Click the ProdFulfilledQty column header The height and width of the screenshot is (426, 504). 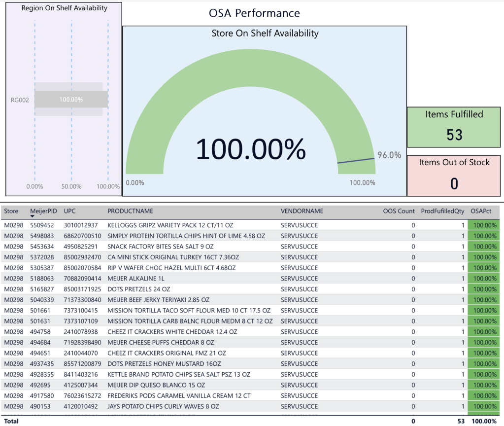442,211
